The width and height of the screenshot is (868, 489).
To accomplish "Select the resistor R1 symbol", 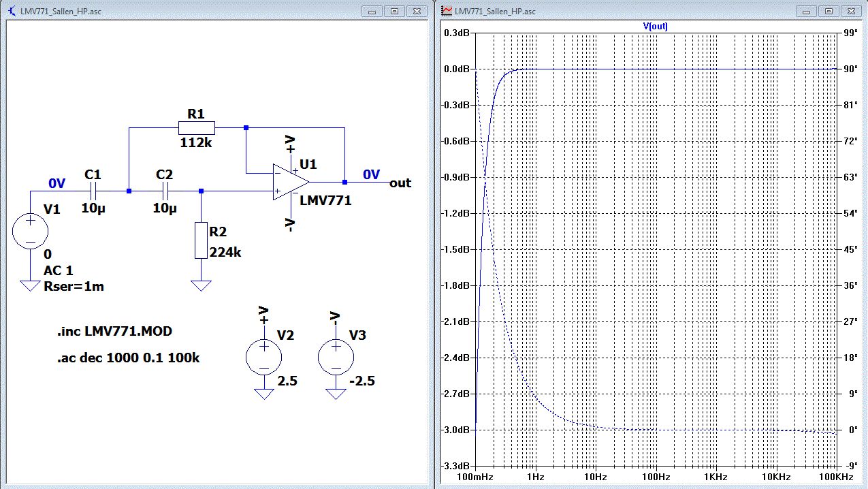I will click(x=196, y=127).
